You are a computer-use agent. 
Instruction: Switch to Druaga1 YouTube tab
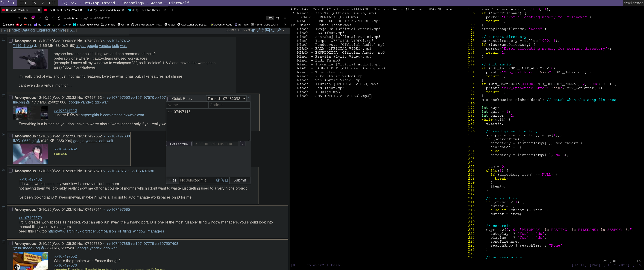pyautogui.click(x=17, y=10)
